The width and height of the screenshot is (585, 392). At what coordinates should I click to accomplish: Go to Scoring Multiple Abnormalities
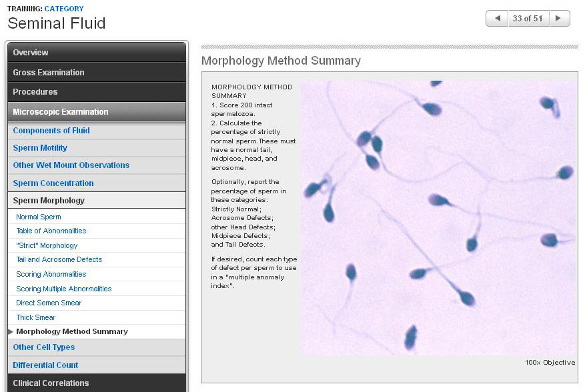click(64, 289)
